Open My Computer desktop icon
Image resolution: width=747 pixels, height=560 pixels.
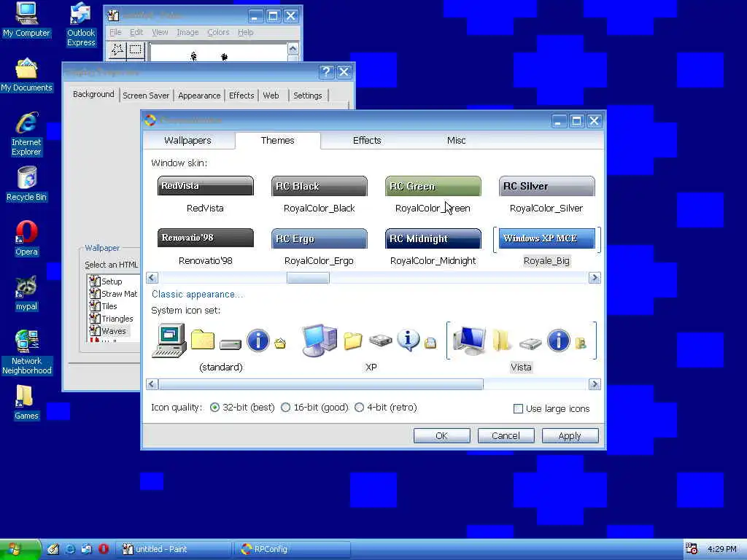[x=26, y=20]
